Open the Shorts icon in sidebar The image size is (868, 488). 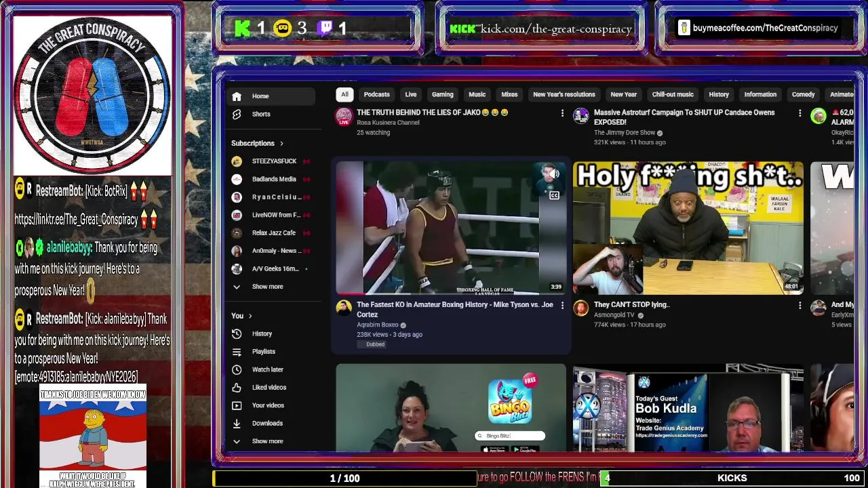point(237,115)
